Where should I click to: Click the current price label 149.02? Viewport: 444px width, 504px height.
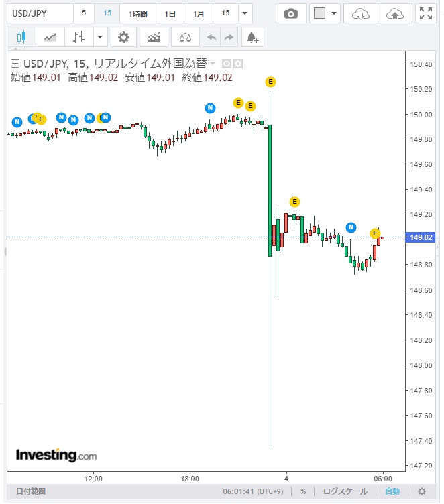[421, 237]
